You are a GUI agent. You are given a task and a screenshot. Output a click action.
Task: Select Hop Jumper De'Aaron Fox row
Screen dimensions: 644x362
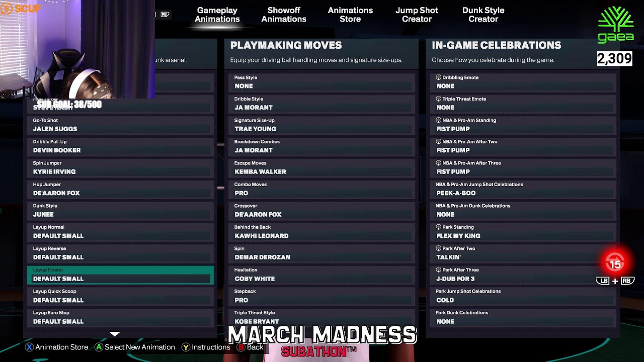120,190
